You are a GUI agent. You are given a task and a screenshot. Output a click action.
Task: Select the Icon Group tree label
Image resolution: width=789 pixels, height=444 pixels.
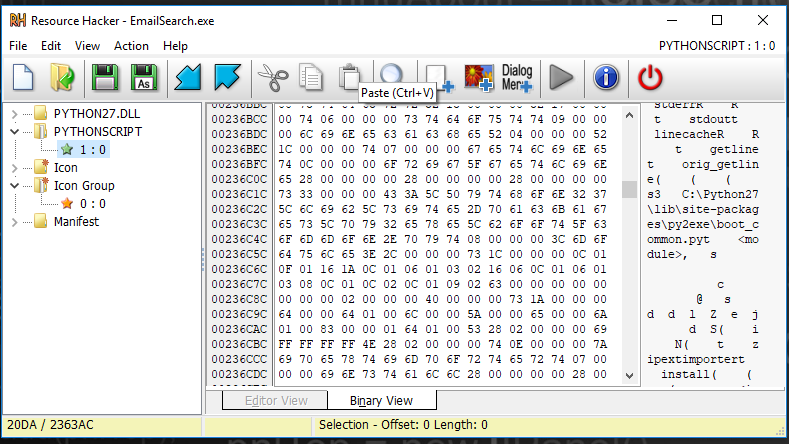point(84,186)
